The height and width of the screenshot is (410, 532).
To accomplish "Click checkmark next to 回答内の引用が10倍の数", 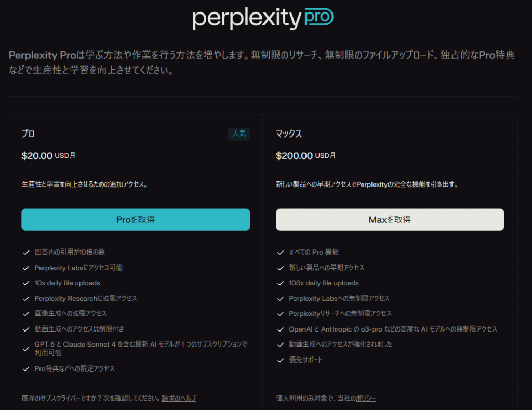I will [x=25, y=253].
